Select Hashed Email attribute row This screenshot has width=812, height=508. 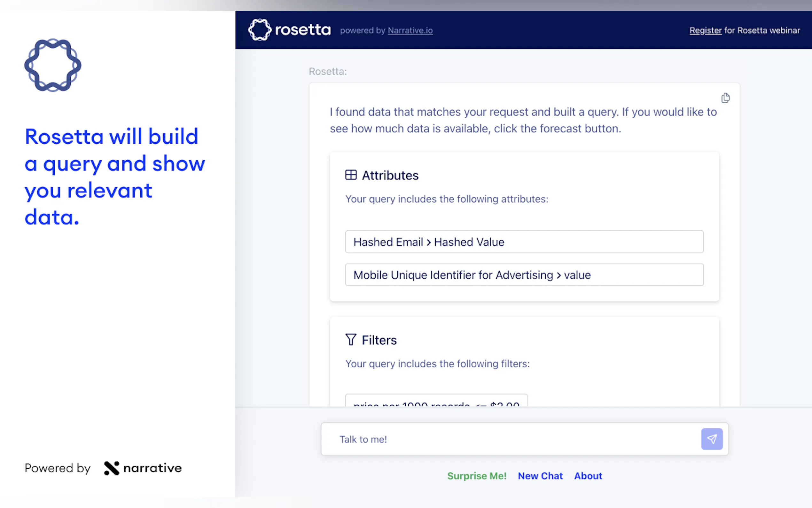coord(524,242)
